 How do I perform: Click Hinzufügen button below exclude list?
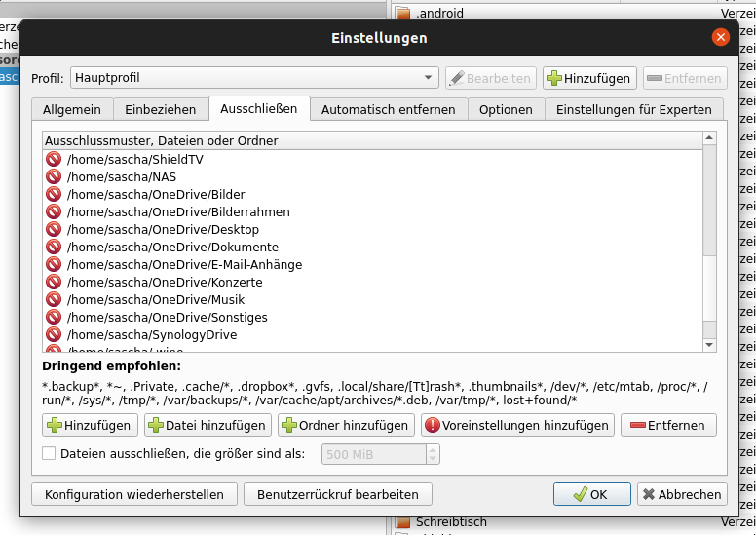(90, 425)
